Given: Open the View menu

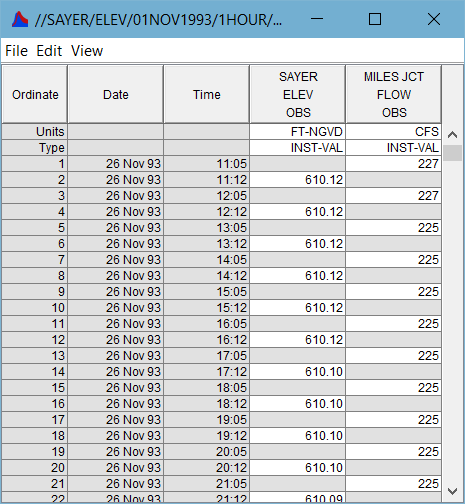Looking at the screenshot, I should (x=87, y=51).
